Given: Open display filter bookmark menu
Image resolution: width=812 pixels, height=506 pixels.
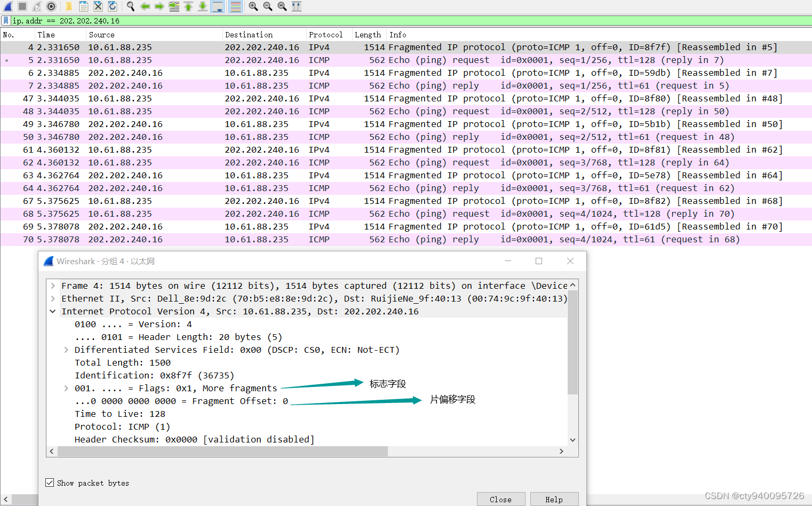Looking at the screenshot, I should point(6,21).
